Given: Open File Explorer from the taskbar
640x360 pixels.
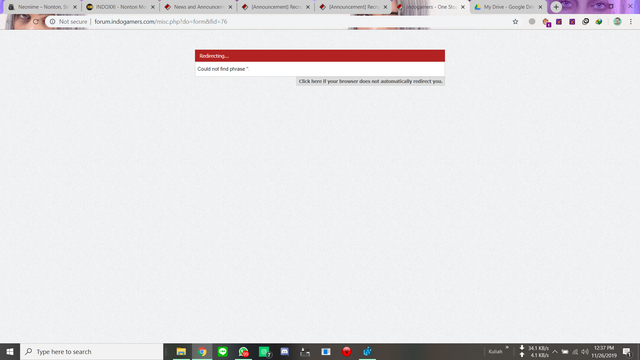Looking at the screenshot, I should [x=181, y=351].
